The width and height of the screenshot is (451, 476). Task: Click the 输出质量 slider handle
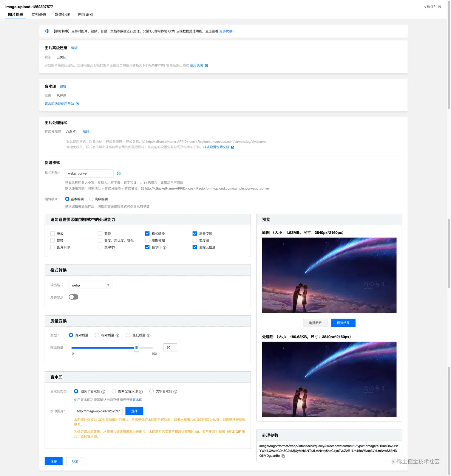[136, 348]
